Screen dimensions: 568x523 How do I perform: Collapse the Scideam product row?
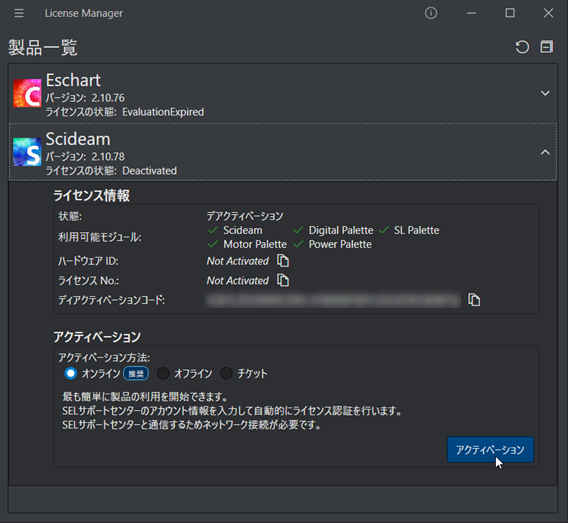tap(545, 152)
